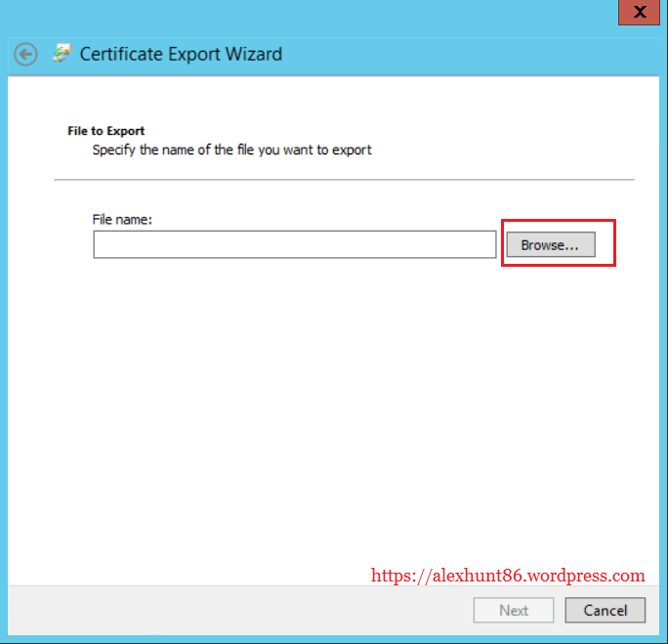Click the back arrow in wizard header
The image size is (668, 644).
coord(25,55)
